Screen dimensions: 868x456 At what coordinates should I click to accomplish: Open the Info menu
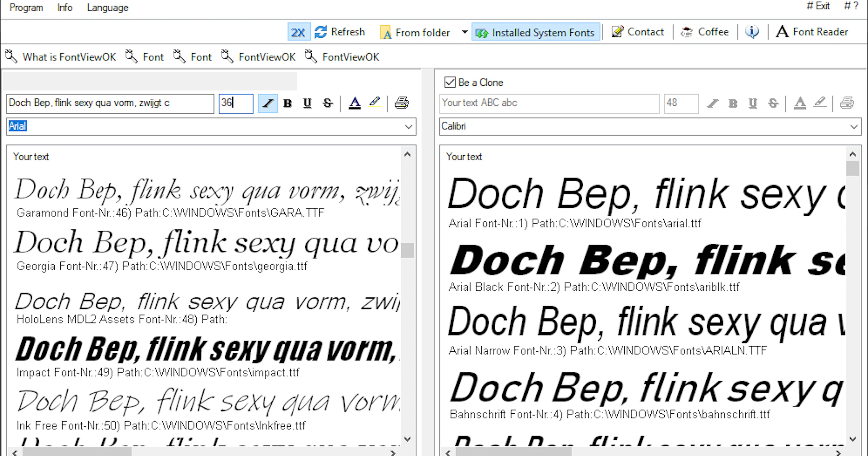[x=65, y=8]
